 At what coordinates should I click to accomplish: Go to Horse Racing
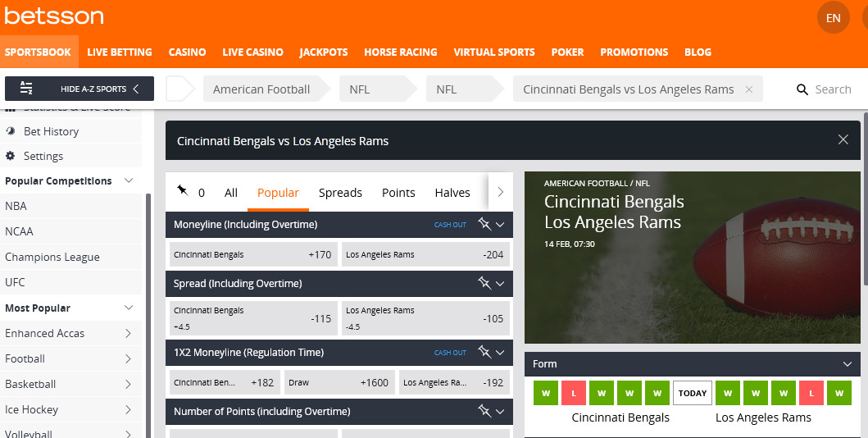coord(401,52)
